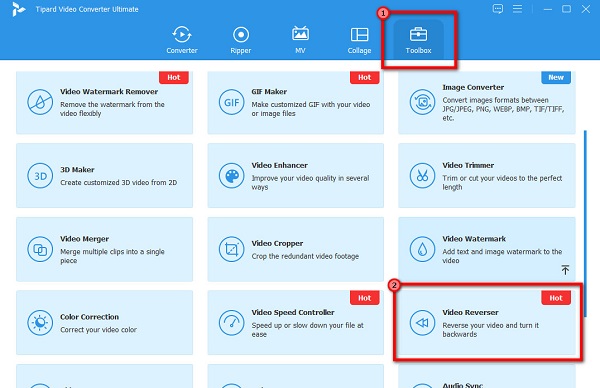Click 'Remove the watermark from the video flexibly' text

click(x=112, y=109)
